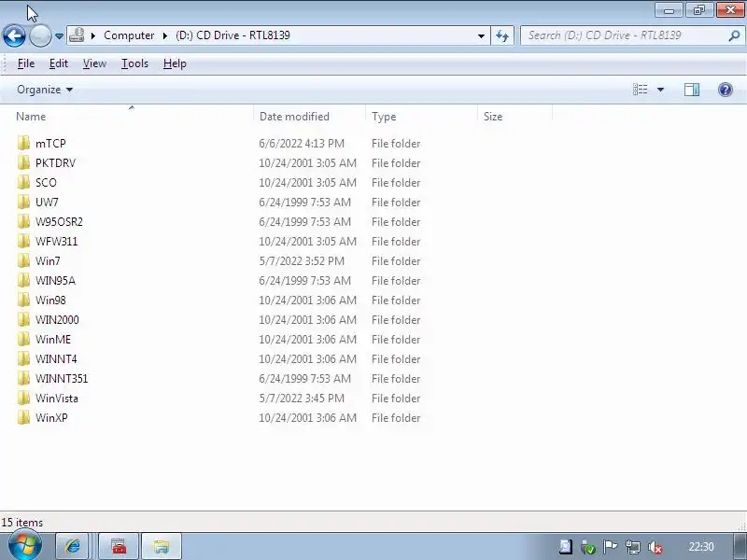Open network tray icon

pos(633,547)
